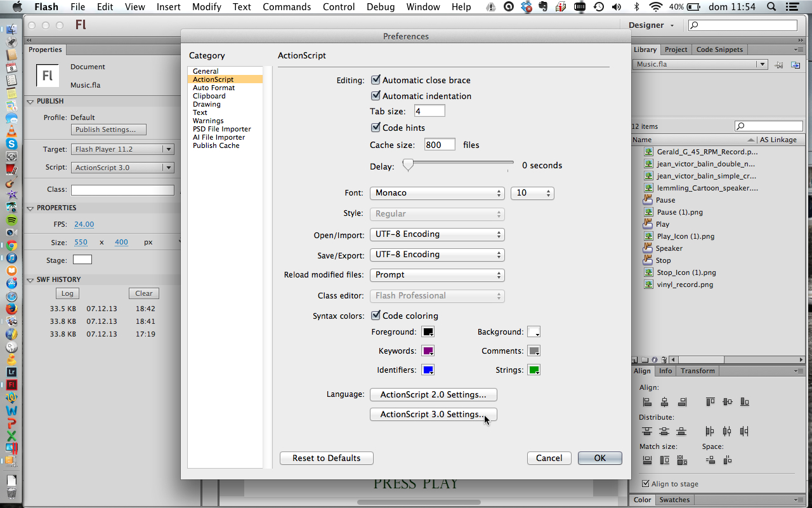The image size is (812, 508).
Task: Click Match height icon
Action: 664,460
